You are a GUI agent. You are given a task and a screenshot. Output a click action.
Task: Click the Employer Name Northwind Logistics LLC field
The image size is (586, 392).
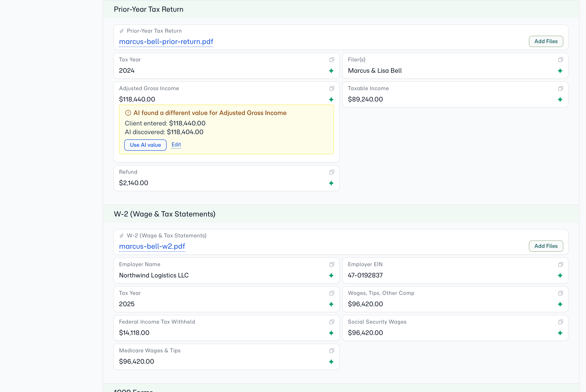pos(227,270)
